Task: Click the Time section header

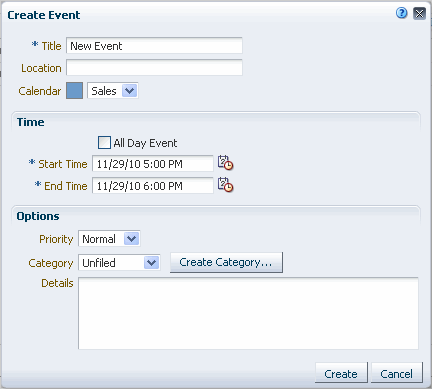Action: tap(31, 122)
